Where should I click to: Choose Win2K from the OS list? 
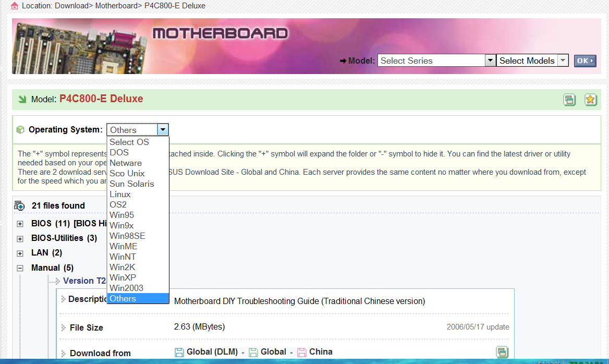(138, 268)
